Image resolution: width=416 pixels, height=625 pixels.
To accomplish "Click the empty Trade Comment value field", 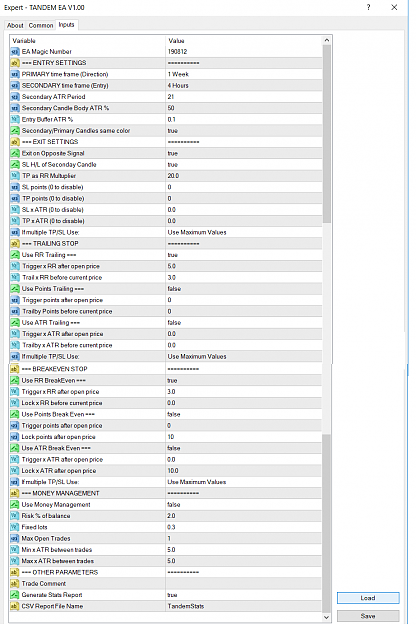I will 243,584.
